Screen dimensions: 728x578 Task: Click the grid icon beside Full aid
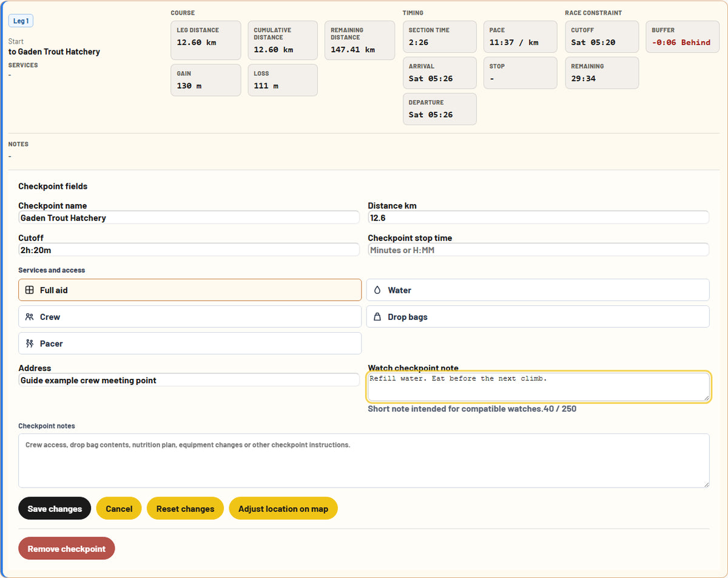point(29,290)
